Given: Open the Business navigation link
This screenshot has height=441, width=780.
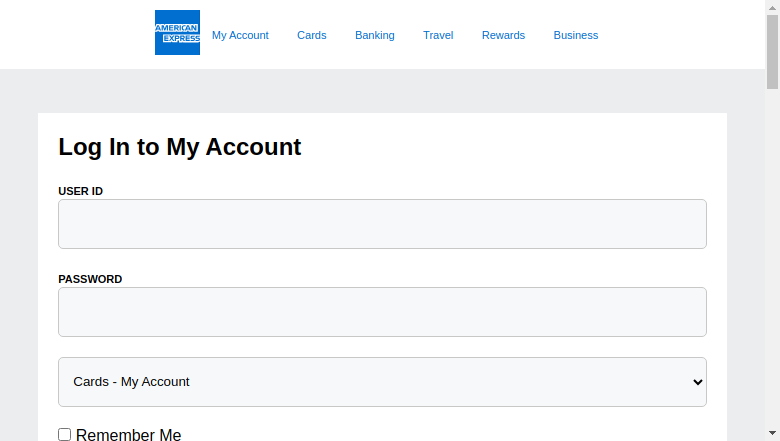Looking at the screenshot, I should pos(576,35).
